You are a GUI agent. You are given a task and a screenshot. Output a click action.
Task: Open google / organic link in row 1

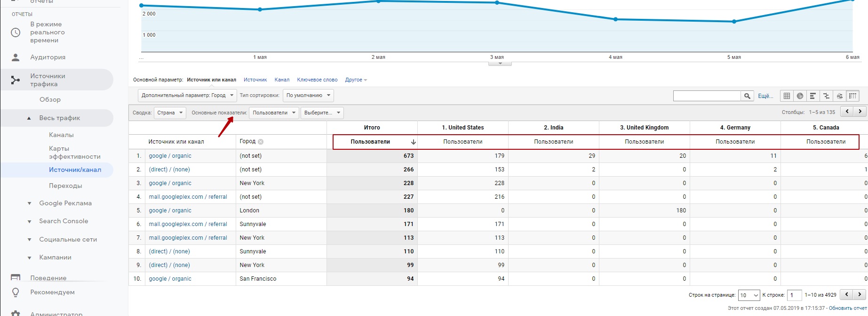click(170, 156)
